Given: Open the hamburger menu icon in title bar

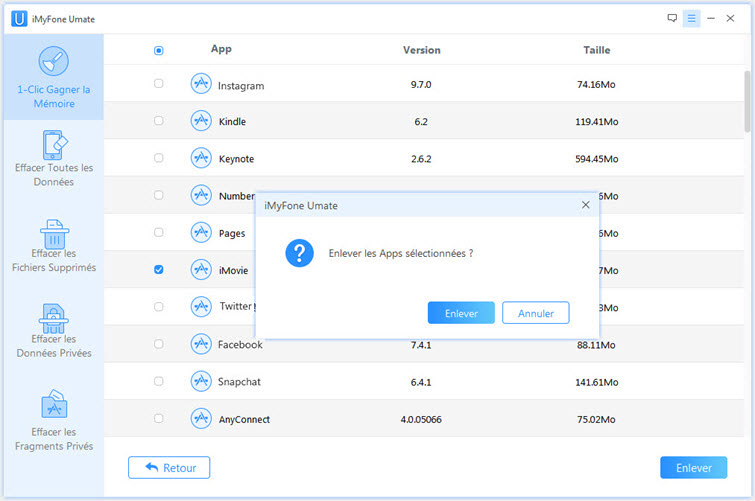Looking at the screenshot, I should [691, 18].
